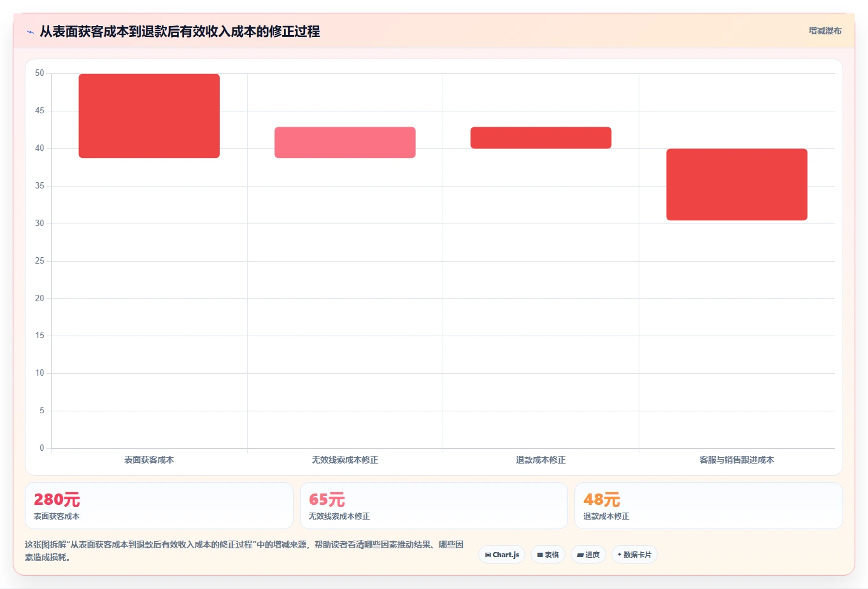Click the x-axis label 表面获客成本

[149, 460]
